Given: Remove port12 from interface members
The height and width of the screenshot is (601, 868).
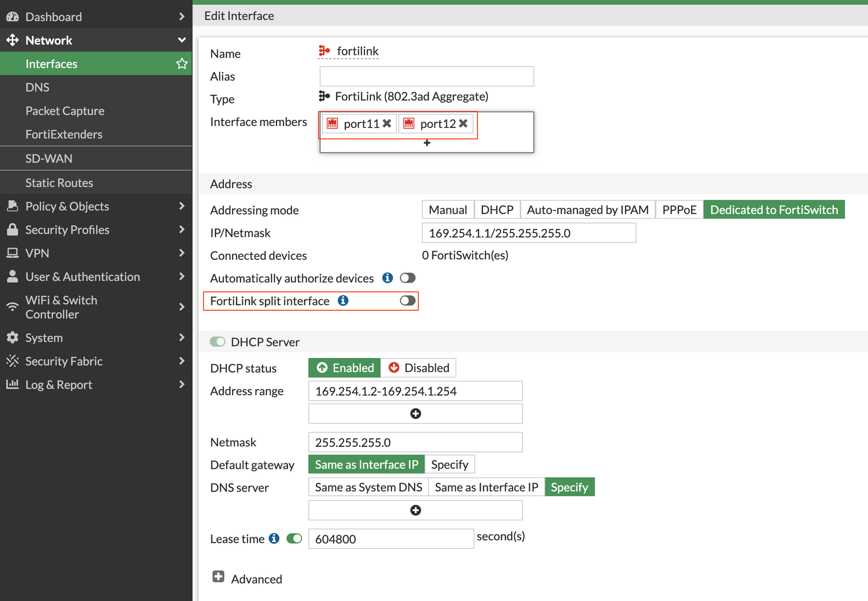Looking at the screenshot, I should (463, 123).
